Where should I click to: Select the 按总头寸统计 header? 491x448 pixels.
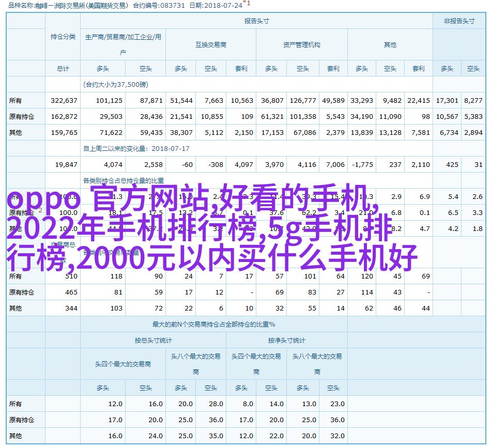pyautogui.click(x=153, y=341)
